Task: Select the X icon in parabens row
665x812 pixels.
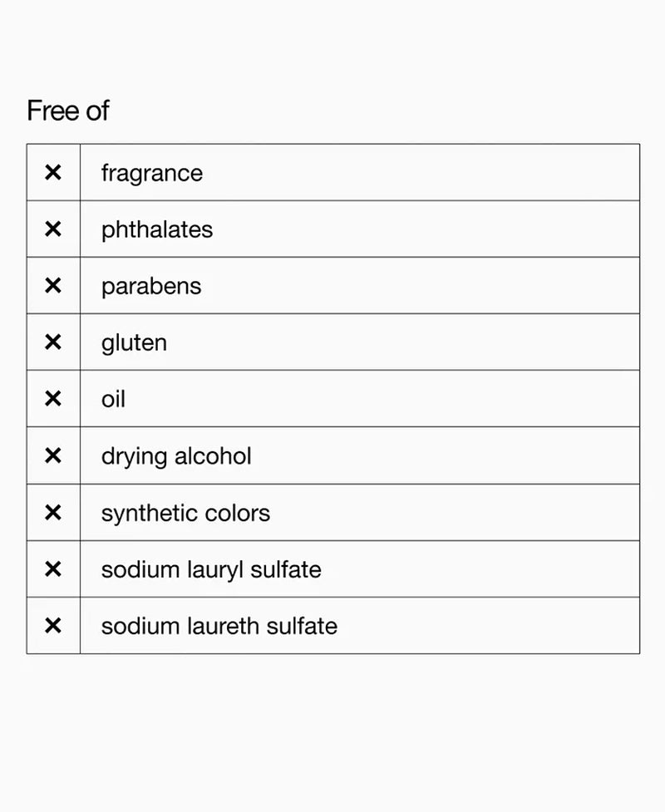Action: (52, 286)
